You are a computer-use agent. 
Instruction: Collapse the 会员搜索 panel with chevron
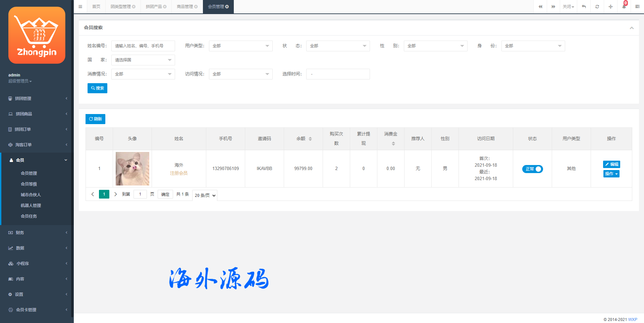pyautogui.click(x=632, y=28)
